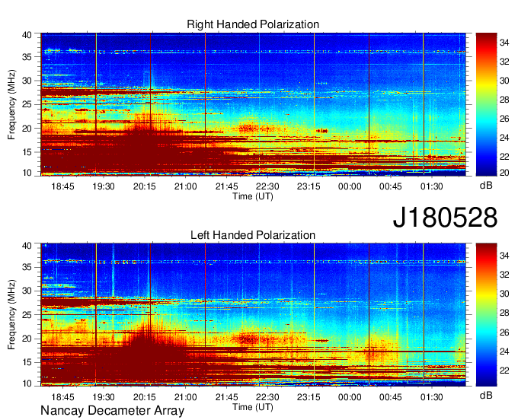The width and height of the screenshot is (518, 420).
Task: Click the 'Frequency (MHz)' label of top plot
Action: click(11, 104)
